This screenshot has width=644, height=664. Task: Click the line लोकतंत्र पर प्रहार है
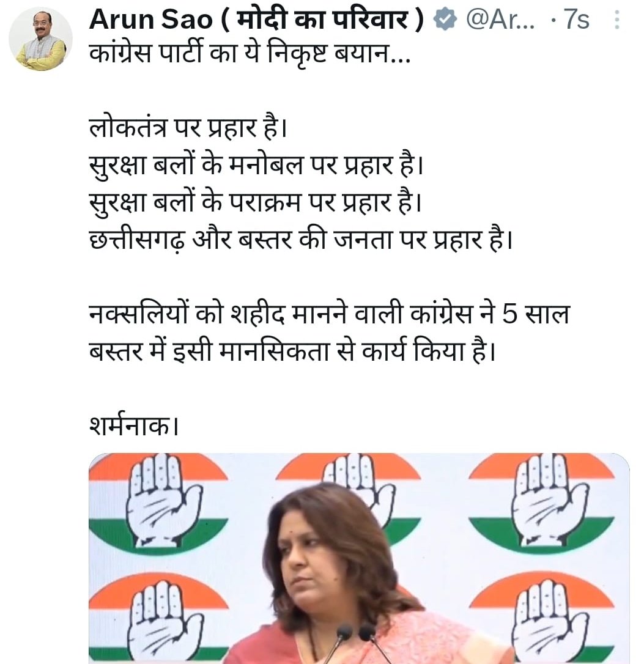[188, 128]
